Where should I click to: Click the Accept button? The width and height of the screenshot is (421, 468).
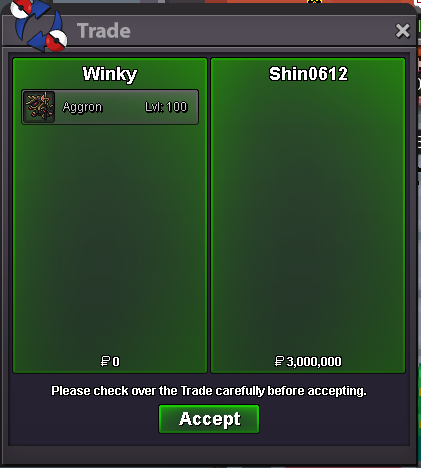[209, 419]
